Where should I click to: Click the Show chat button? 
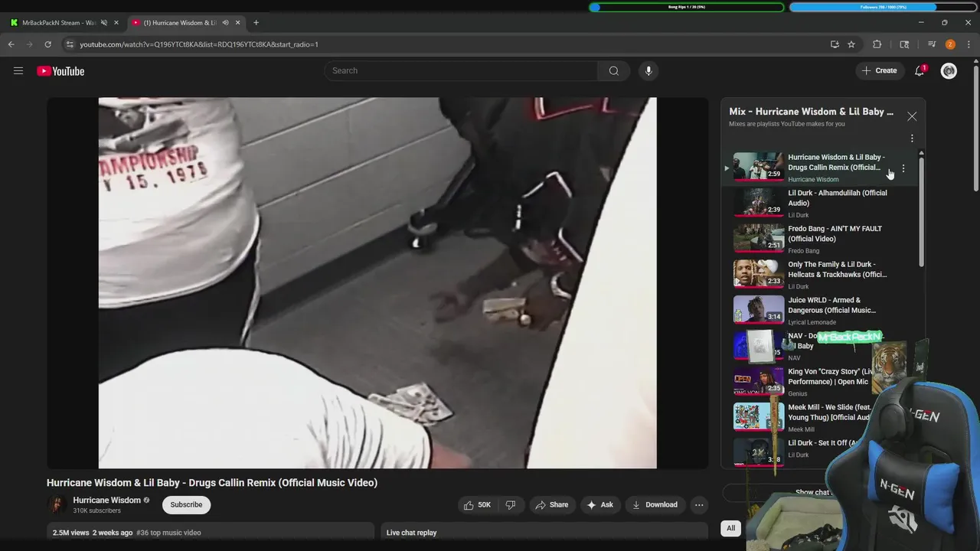tap(813, 492)
